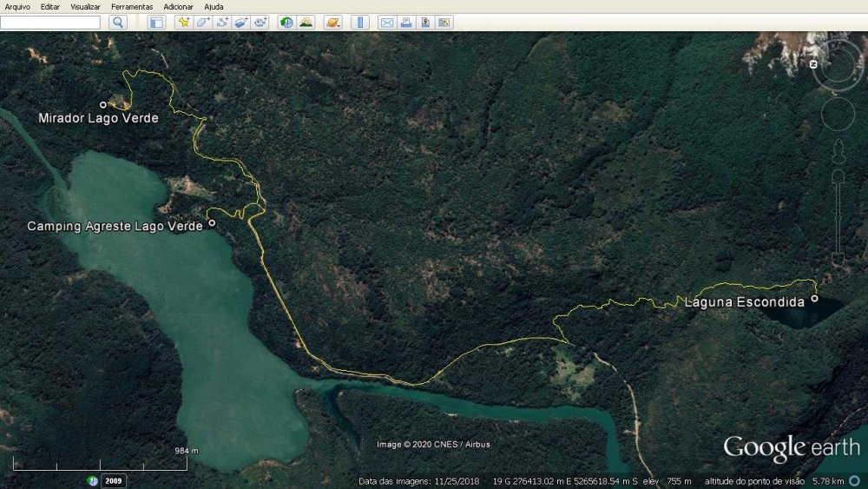Click the 2009 historical imagery button
Screen dimensions: 868x489
pos(113,480)
